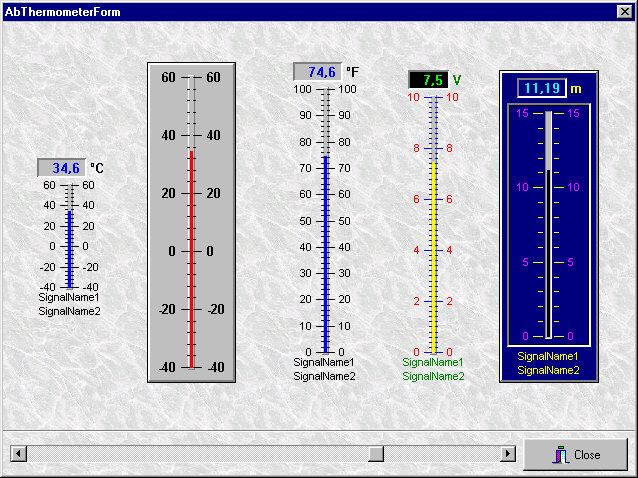Click SignalName2 under the Celsius thermometer
The width and height of the screenshot is (638, 478).
(69, 312)
